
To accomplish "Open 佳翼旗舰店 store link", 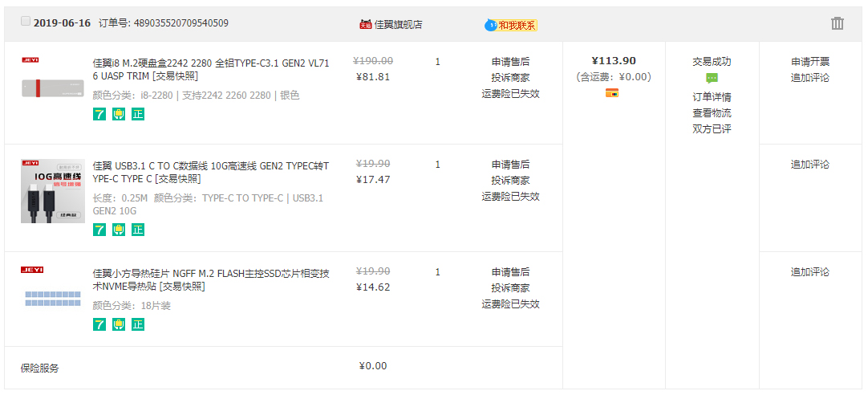I will [398, 25].
